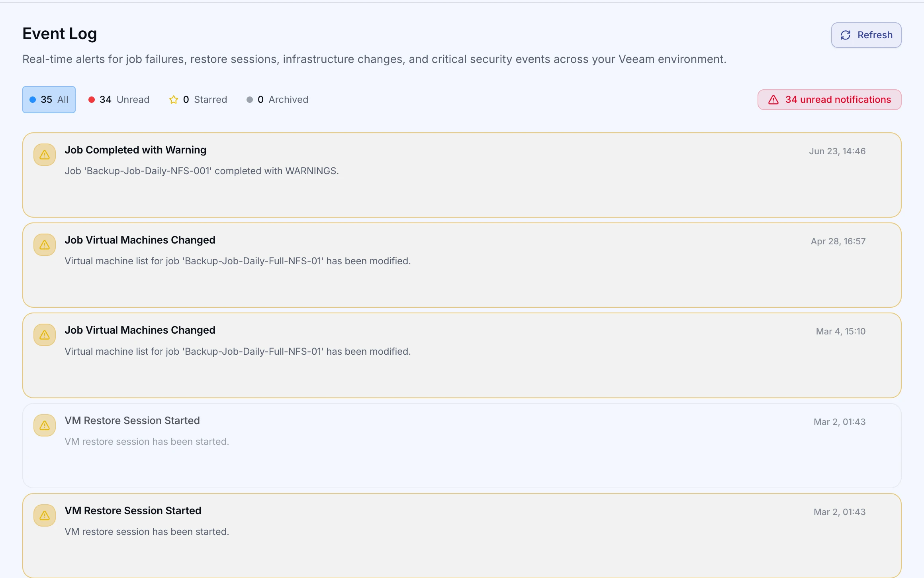Click 'Backup-Job-Daily-NFS-001' completed with WARNINGS text

(202, 171)
